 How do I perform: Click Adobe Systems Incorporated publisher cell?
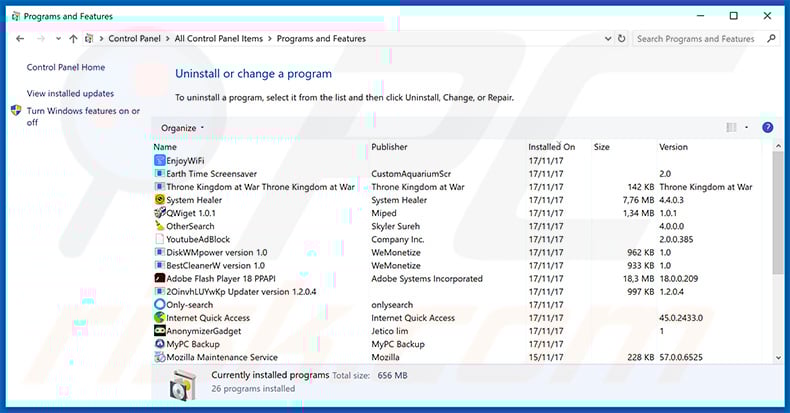coord(427,279)
